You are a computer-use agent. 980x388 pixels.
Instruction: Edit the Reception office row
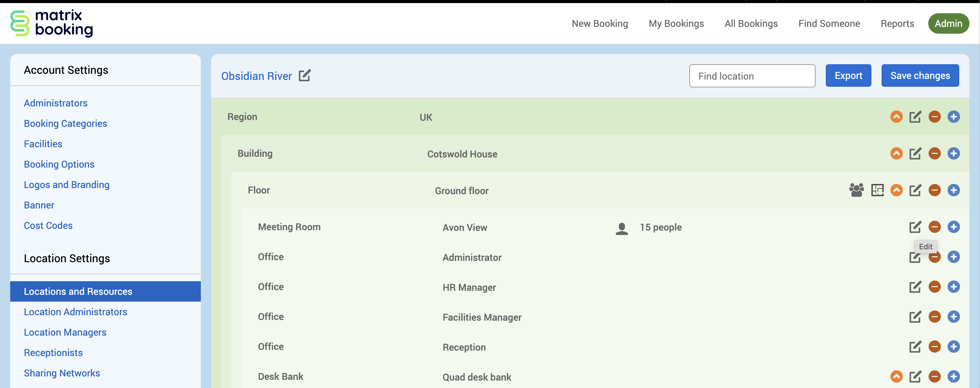point(915,347)
